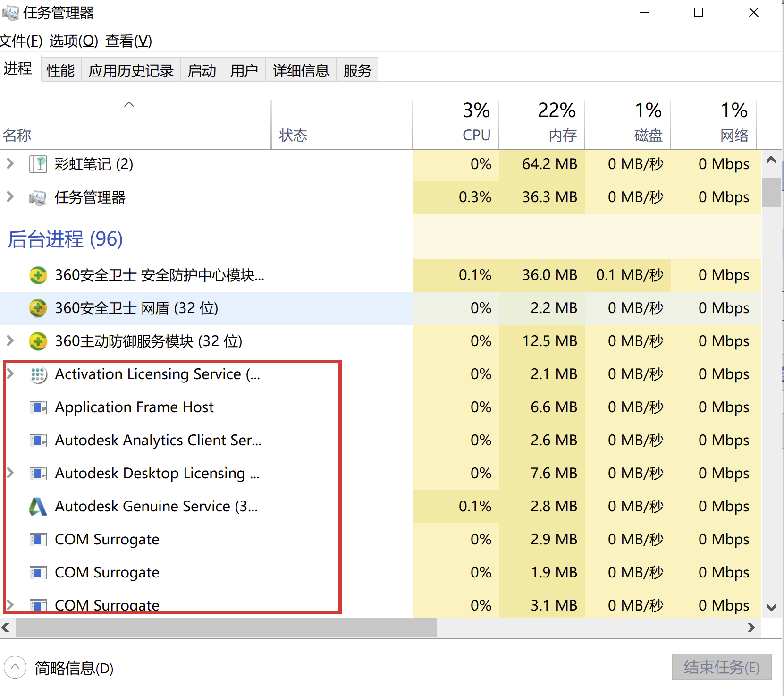Collapse to 简略信息 view with arrow button
784x696 pixels.
[15, 667]
